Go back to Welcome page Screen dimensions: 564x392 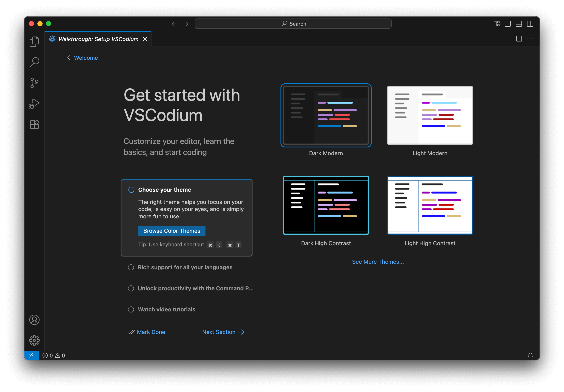click(86, 58)
